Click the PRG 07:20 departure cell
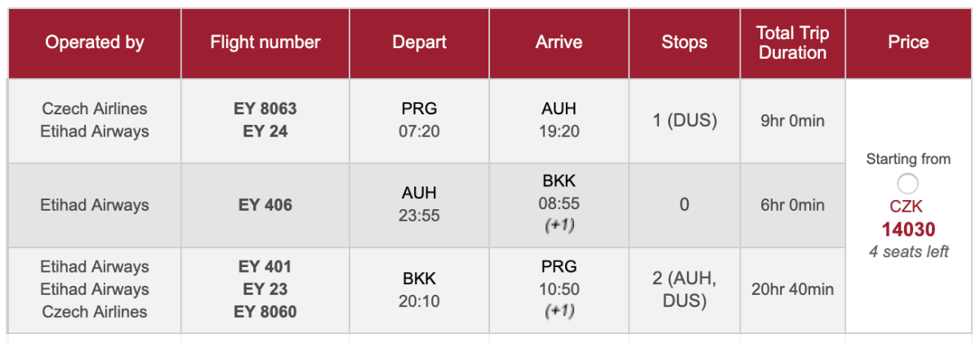 pyautogui.click(x=419, y=120)
